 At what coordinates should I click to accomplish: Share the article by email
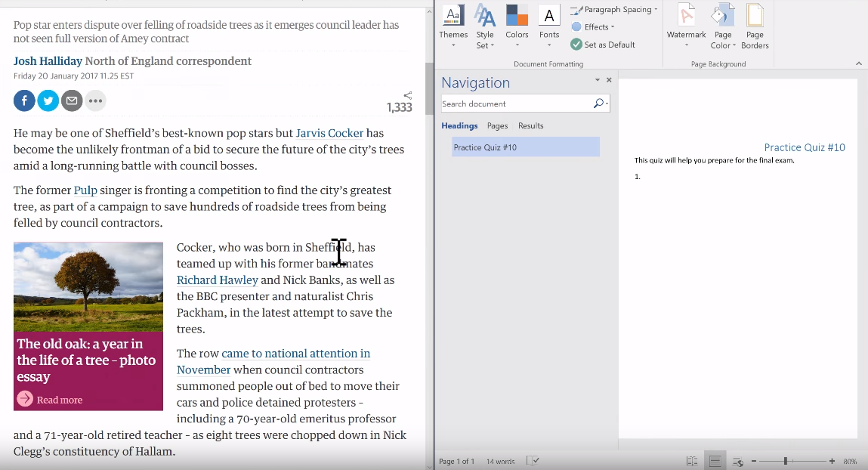[72, 100]
